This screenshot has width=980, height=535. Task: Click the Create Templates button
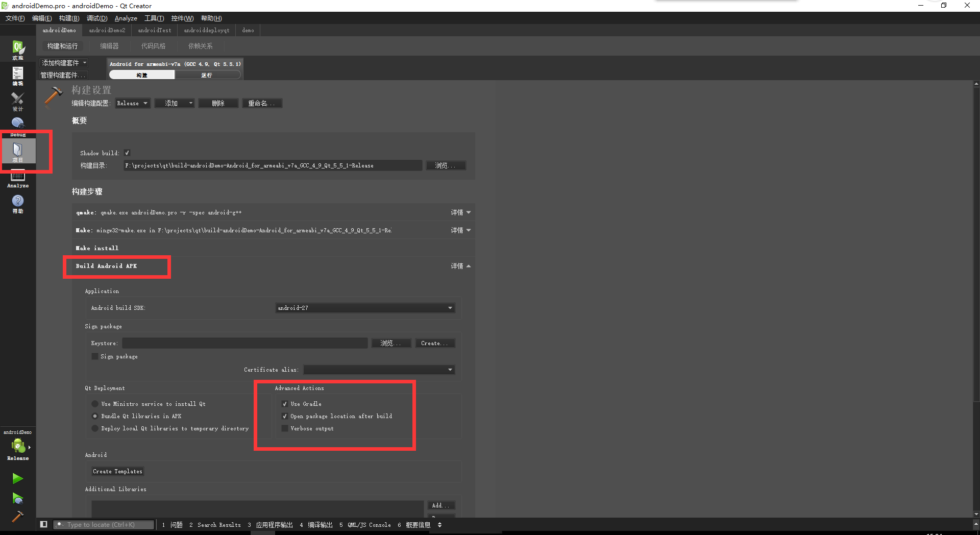pos(117,471)
